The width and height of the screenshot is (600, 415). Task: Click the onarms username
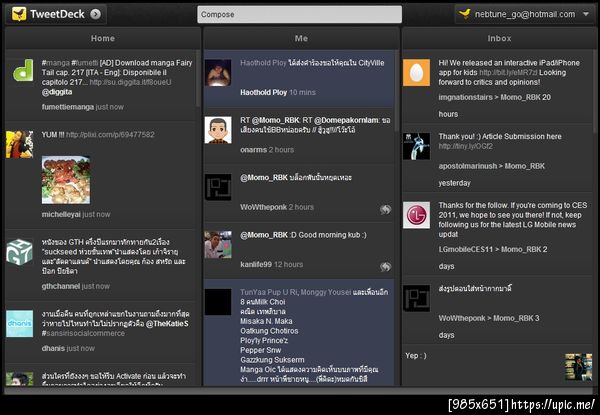click(253, 150)
